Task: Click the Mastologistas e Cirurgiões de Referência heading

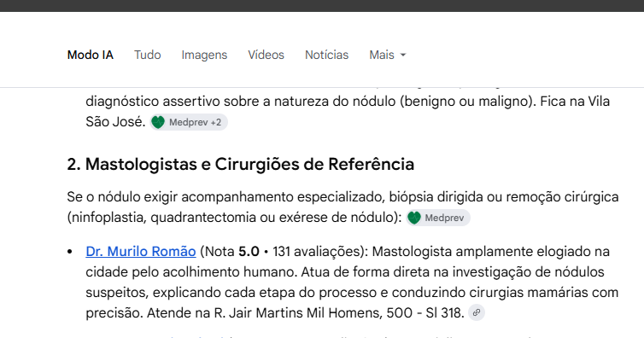Action: pos(241,164)
